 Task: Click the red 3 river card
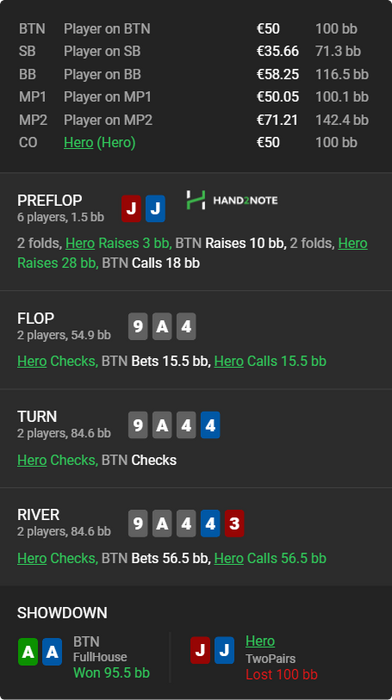[234, 523]
